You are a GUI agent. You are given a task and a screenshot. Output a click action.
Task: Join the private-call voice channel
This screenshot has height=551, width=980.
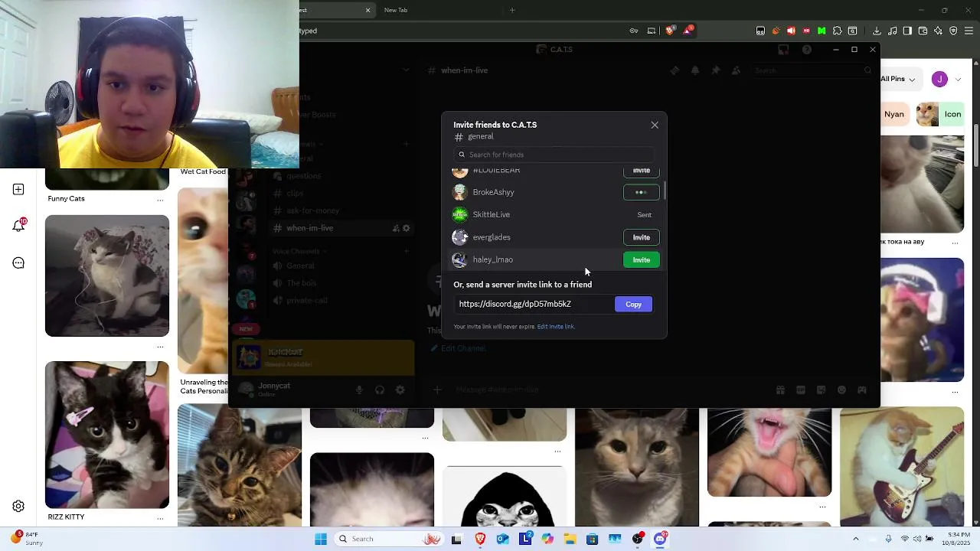pos(306,301)
